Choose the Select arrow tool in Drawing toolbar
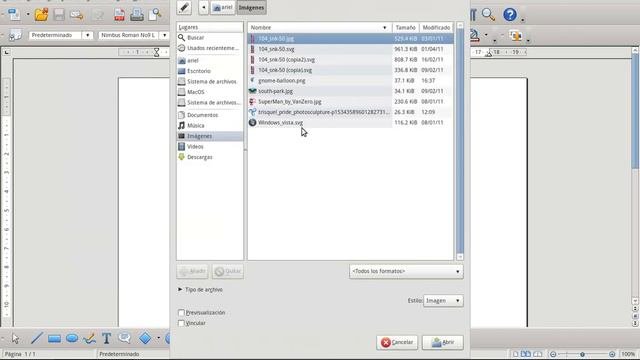This screenshot has height=360, width=640. click(16, 338)
